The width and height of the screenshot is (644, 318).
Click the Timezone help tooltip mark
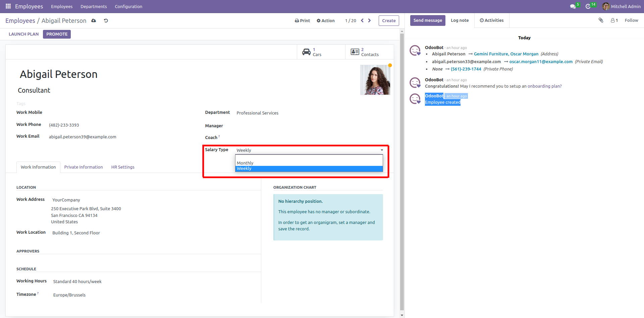click(38, 293)
